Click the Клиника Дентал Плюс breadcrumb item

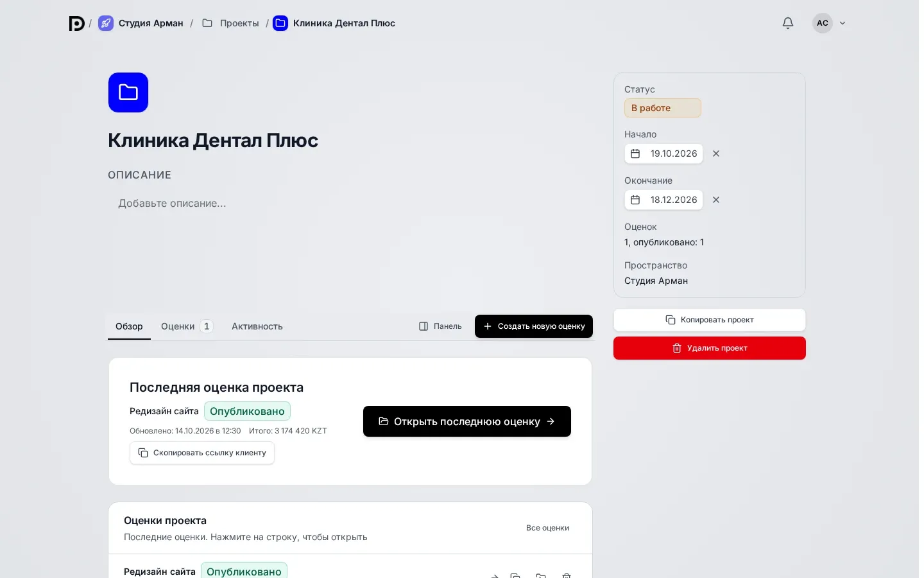pyautogui.click(x=334, y=23)
